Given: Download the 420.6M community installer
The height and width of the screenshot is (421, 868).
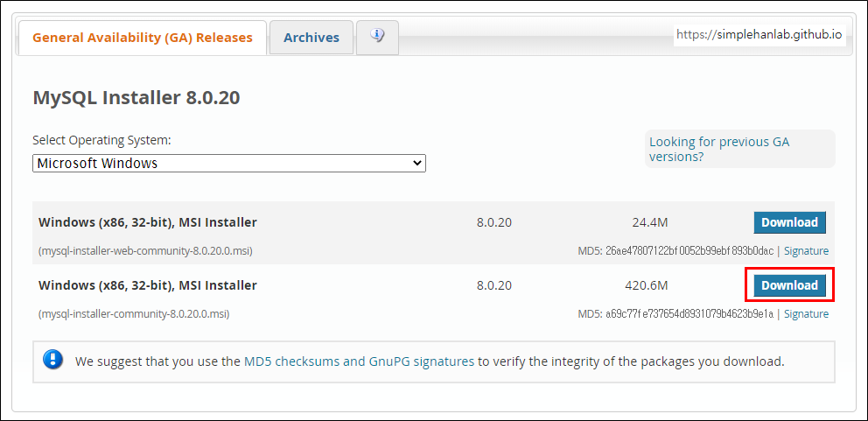Looking at the screenshot, I should coord(789,285).
